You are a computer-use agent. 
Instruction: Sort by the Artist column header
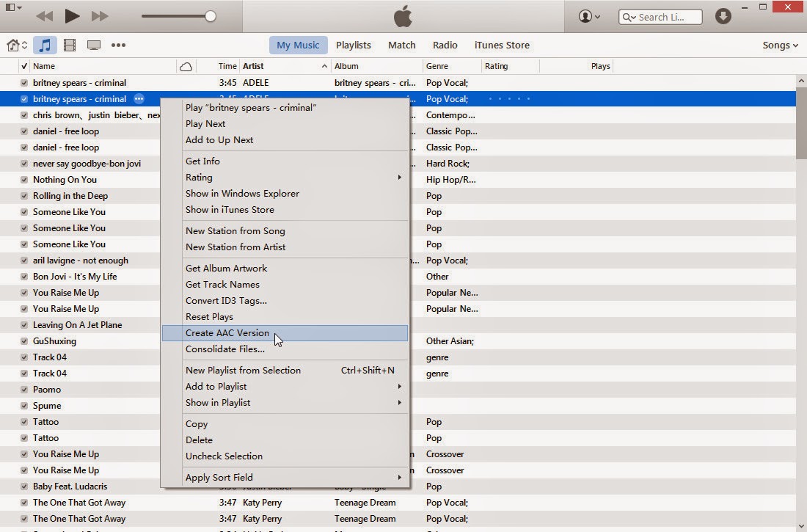coord(285,66)
